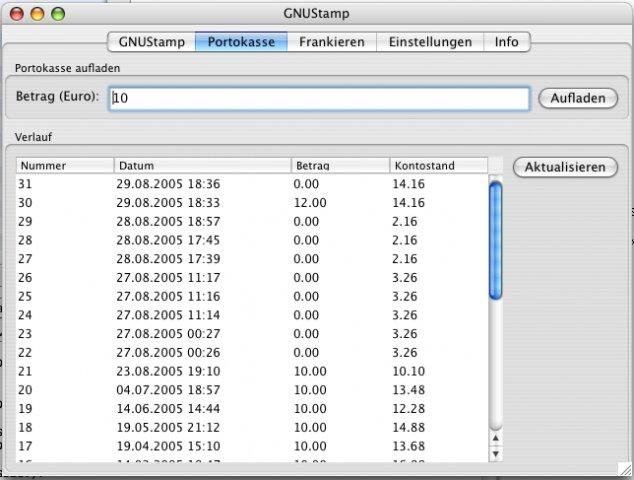Click the scrollbar up arrow
634x480 pixels.
click(496, 438)
